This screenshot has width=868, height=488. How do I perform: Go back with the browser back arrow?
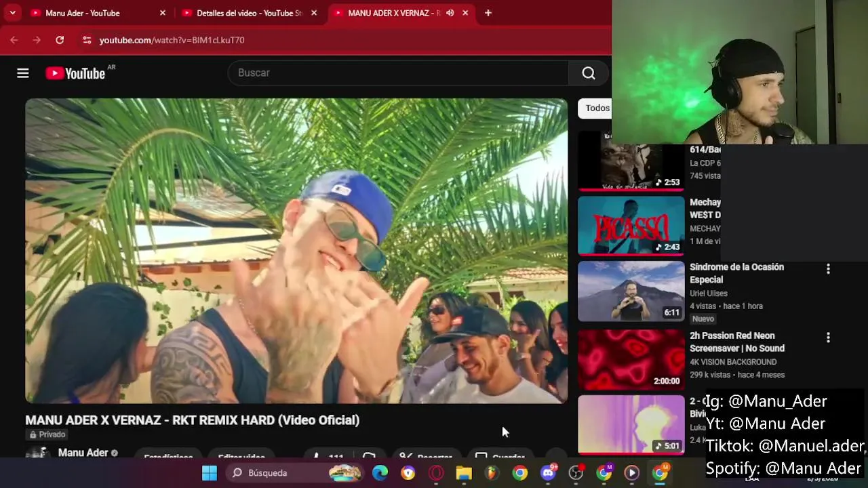(14, 40)
